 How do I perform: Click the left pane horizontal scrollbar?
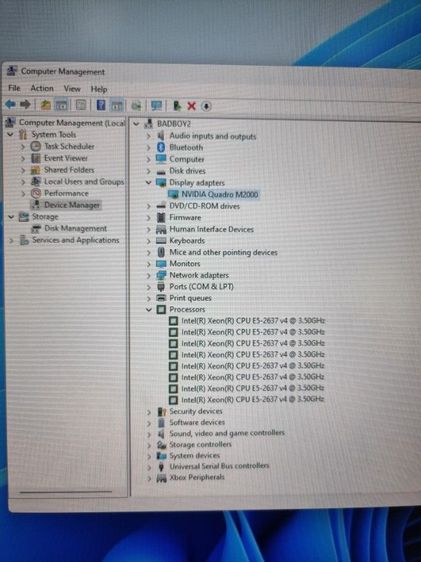pos(66,492)
